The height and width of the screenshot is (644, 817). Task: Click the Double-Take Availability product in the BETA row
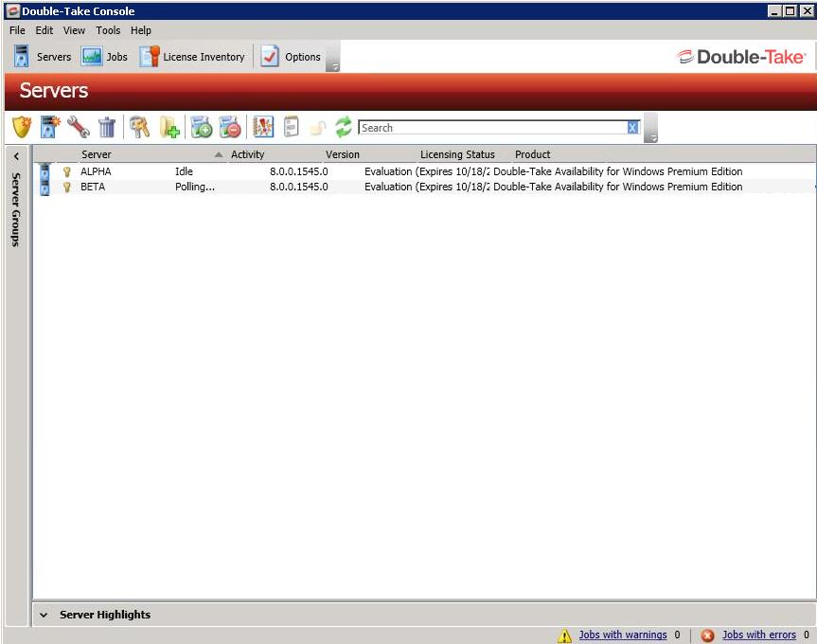pos(618,187)
